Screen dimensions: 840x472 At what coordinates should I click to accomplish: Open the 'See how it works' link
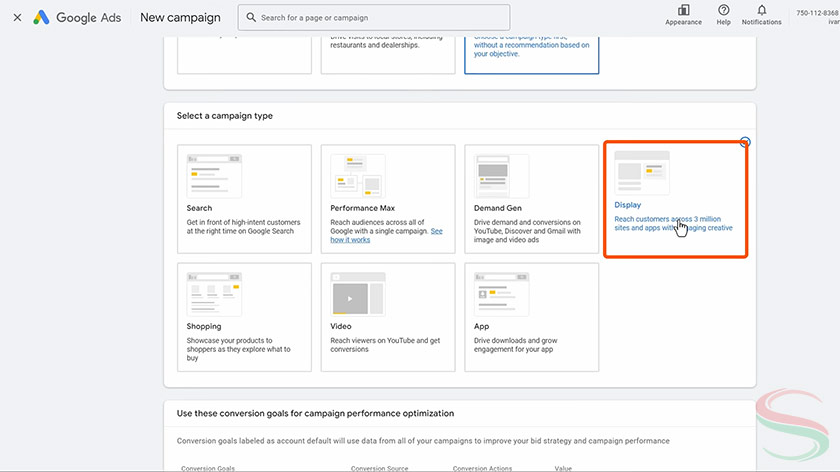pos(350,240)
